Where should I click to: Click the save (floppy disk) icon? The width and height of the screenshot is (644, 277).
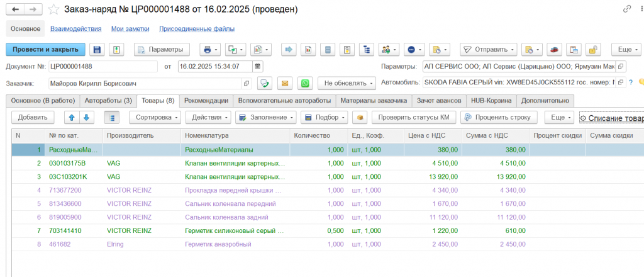point(96,50)
